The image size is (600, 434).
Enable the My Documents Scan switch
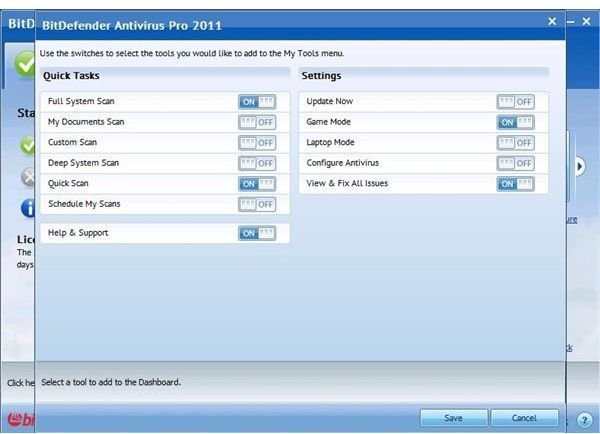tap(257, 122)
